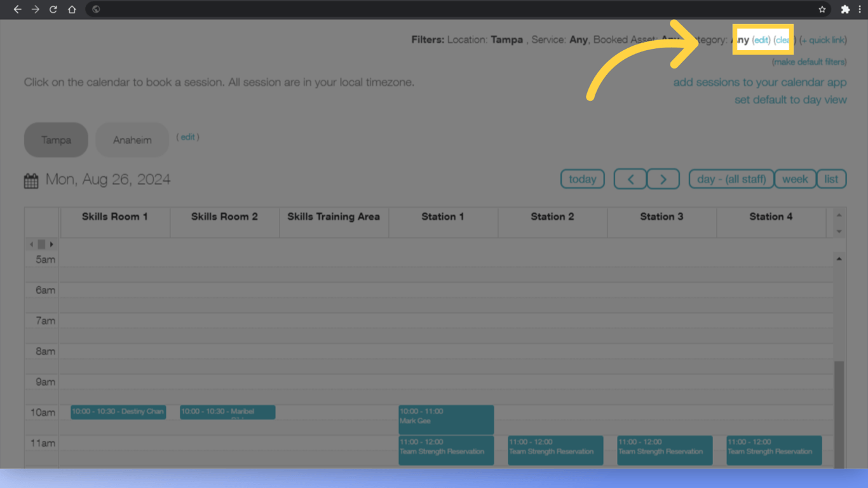Click the left chevron to view previous day

[x=630, y=179]
